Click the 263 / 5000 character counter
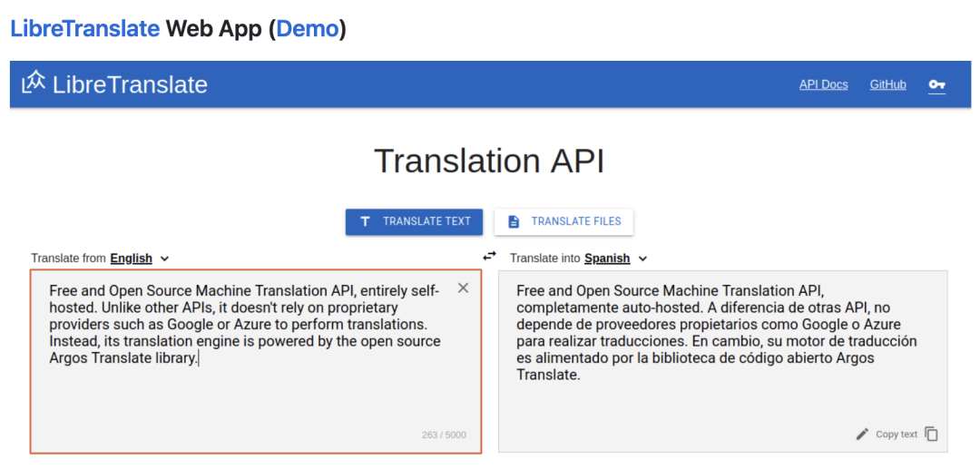The height and width of the screenshot is (469, 980). point(444,435)
